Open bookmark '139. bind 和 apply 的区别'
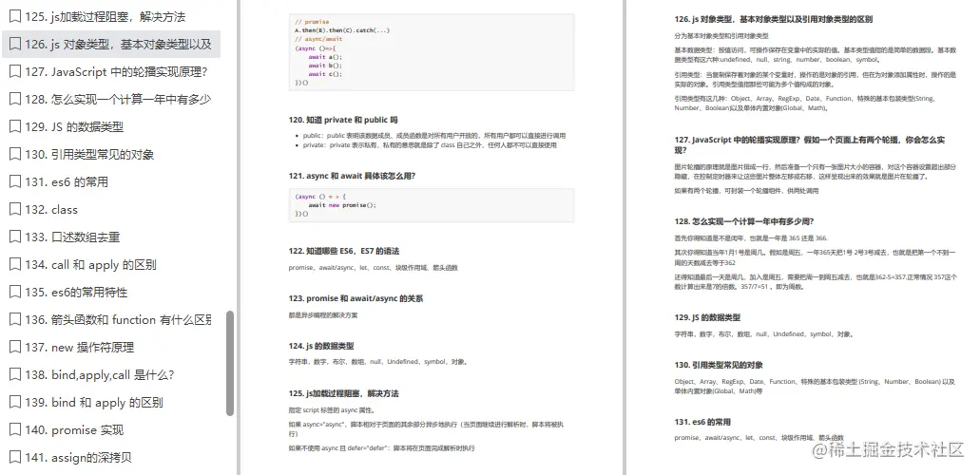980x475 pixels. (94, 402)
